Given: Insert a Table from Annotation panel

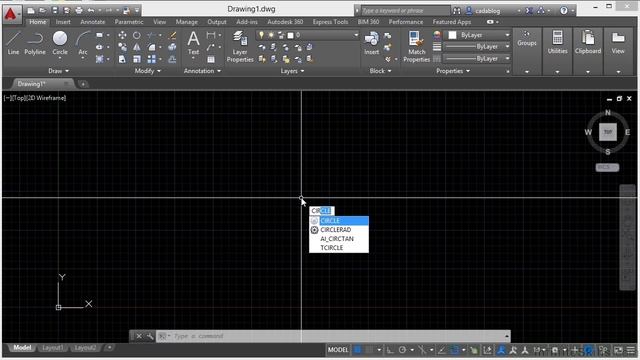Looking at the screenshot, I should point(211,59).
